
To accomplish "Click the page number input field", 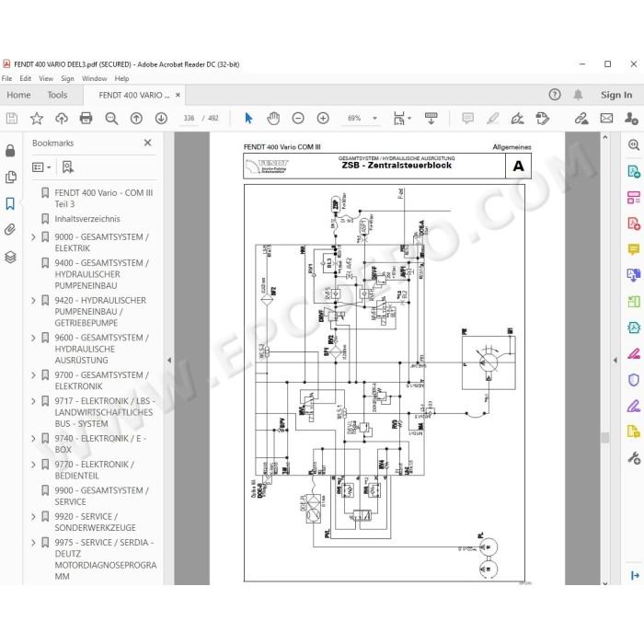I will click(x=189, y=119).
